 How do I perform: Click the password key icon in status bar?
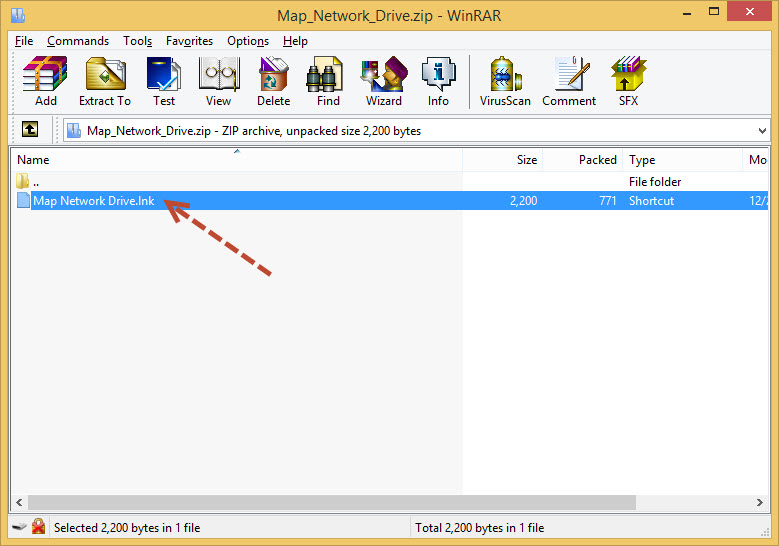click(38, 526)
